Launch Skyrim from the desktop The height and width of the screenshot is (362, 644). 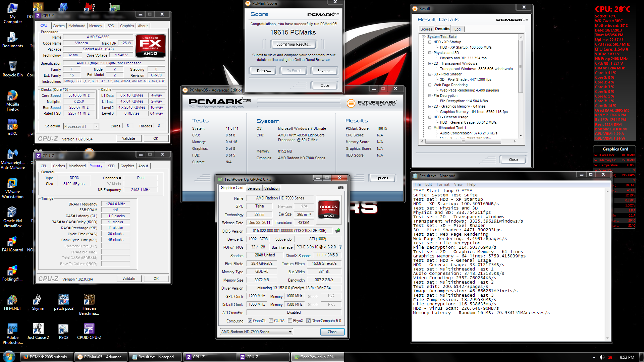pos(38,302)
